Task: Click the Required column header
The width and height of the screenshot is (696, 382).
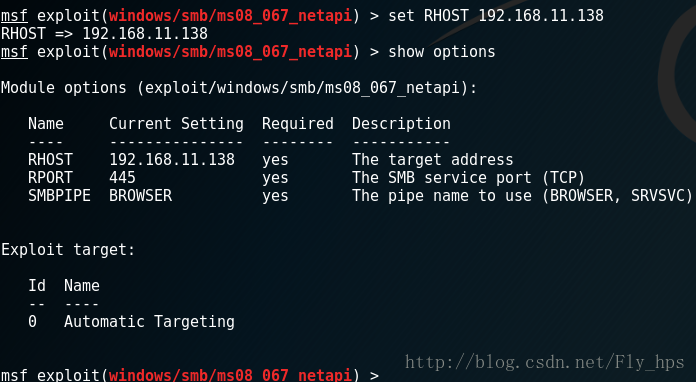Action: click(298, 124)
